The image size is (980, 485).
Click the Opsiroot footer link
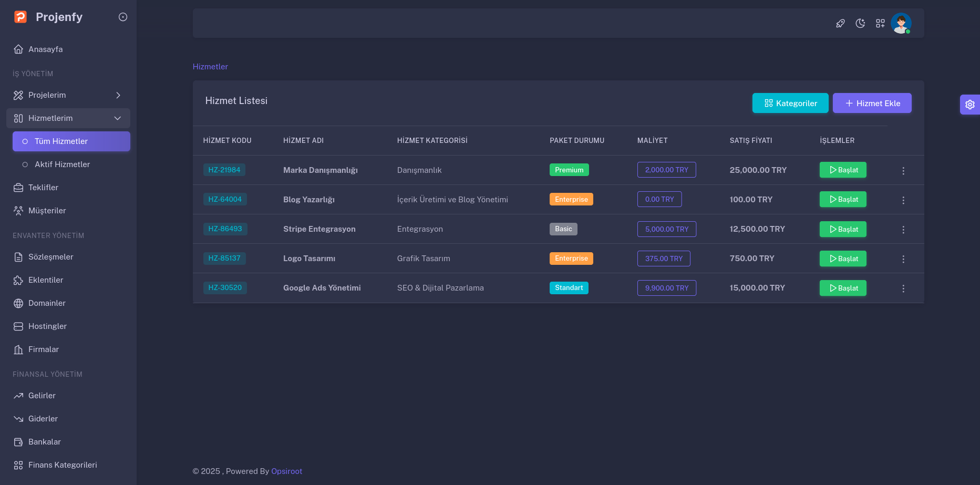pos(286,471)
